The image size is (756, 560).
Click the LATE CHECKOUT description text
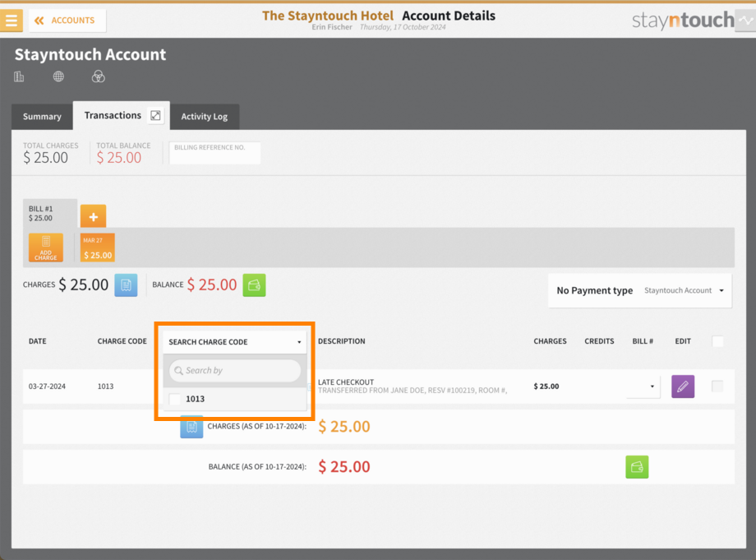(346, 382)
